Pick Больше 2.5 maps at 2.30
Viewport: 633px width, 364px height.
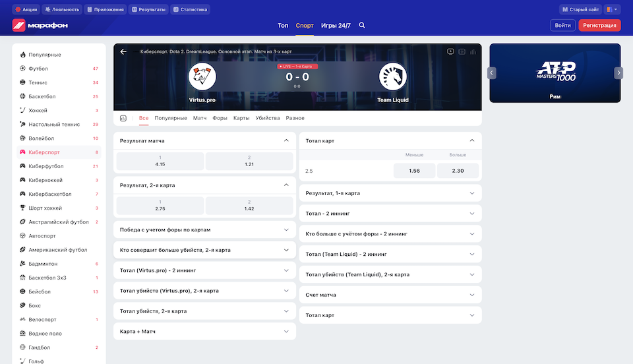pyautogui.click(x=458, y=171)
